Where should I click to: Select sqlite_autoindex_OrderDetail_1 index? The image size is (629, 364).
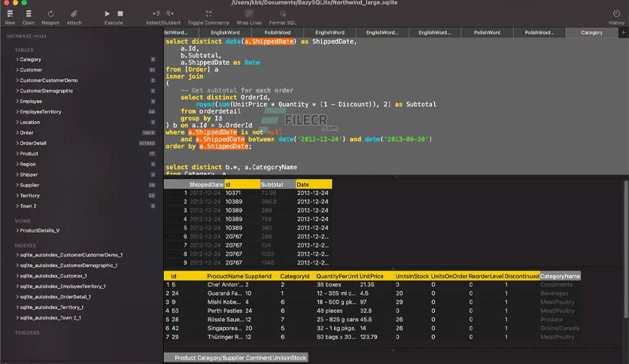[x=56, y=296]
